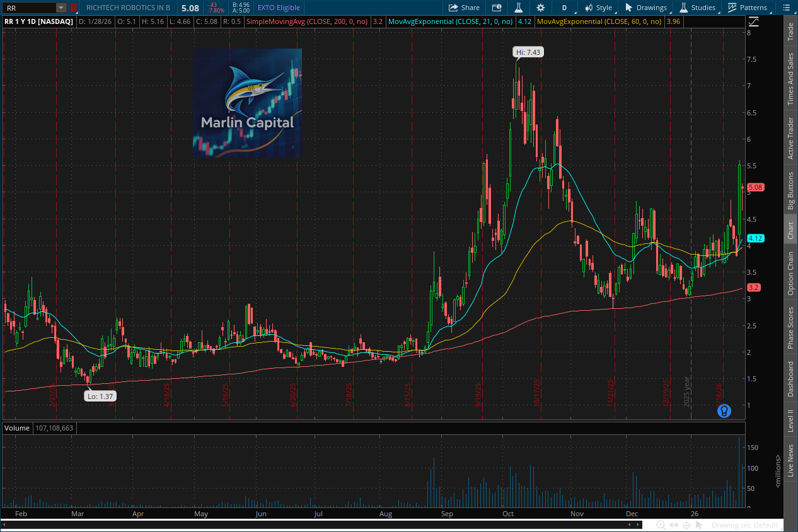This screenshot has height=532, width=798.
Task: Select the pointer arrow icon at bottom
Action: click(x=700, y=525)
